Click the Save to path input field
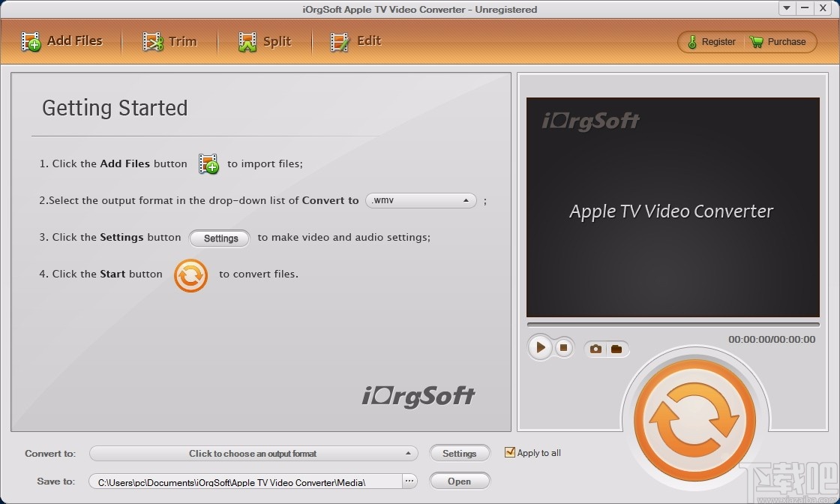Viewport: 840px width, 504px height. [x=247, y=481]
